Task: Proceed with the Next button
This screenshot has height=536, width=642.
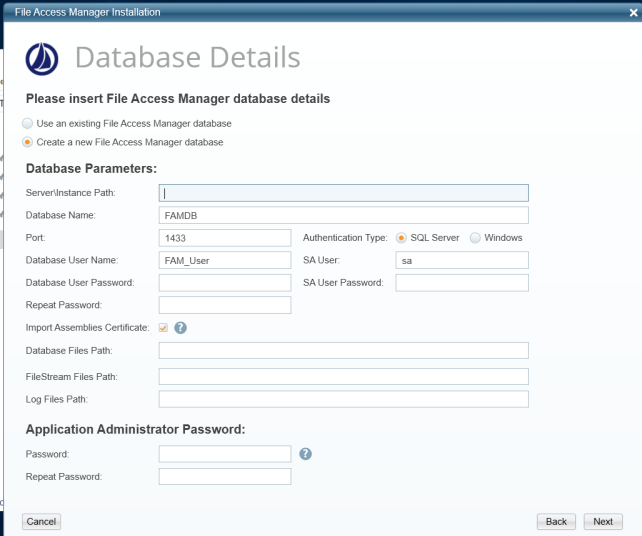Action: pos(603,522)
